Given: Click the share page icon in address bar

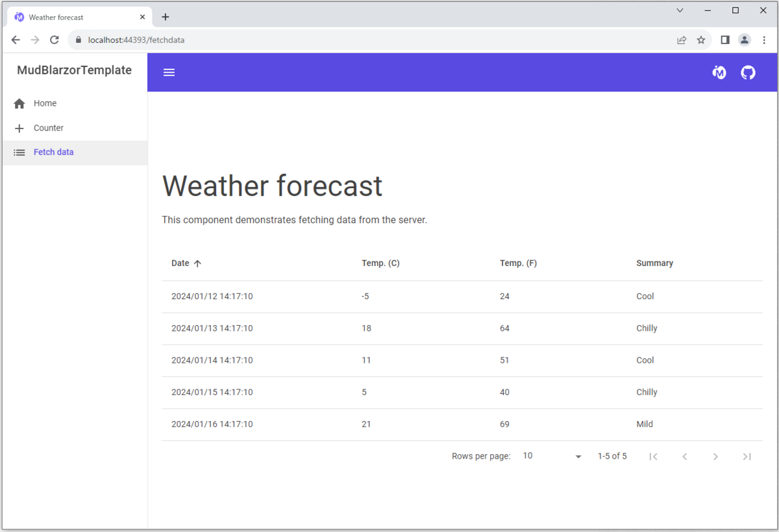Looking at the screenshot, I should pos(682,40).
